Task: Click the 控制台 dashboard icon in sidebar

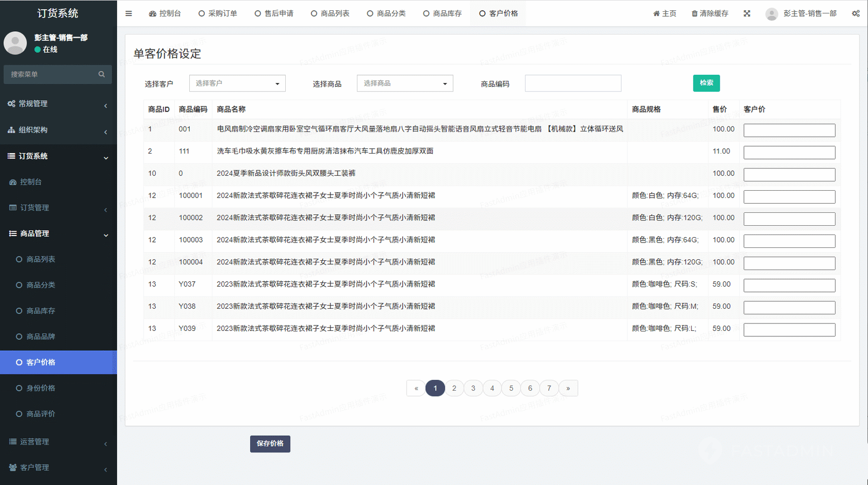Action: (13, 182)
